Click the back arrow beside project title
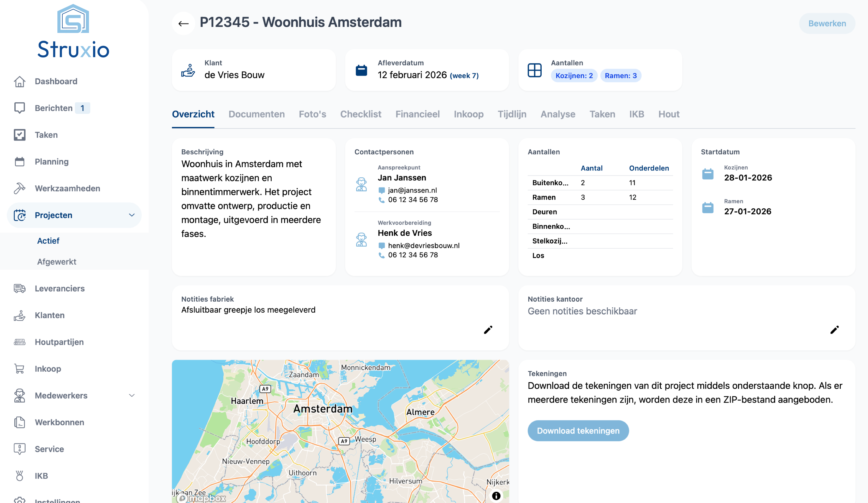The width and height of the screenshot is (868, 503). [x=183, y=24]
